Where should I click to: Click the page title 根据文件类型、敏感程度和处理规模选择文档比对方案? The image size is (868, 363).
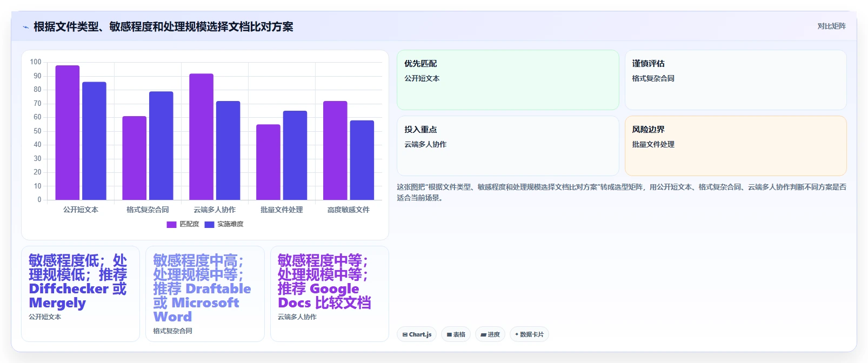(163, 26)
